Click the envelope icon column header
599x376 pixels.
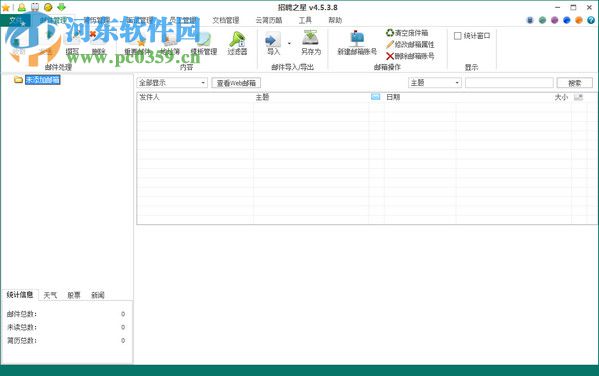pos(376,97)
